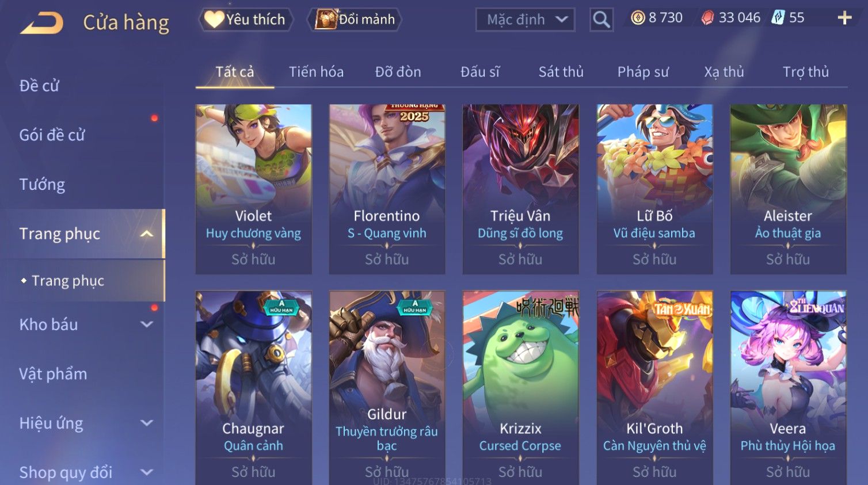The width and height of the screenshot is (868, 485).
Task: Switch to the Pháp sư tab
Action: [643, 72]
